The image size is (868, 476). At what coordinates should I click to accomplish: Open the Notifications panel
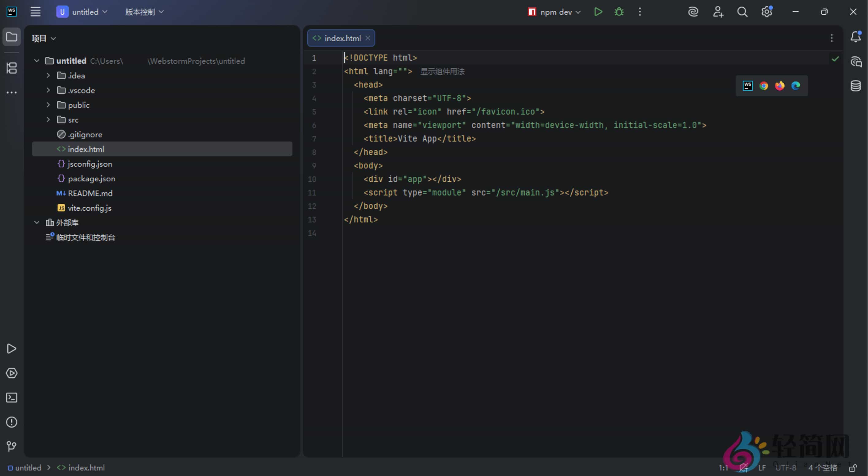click(x=856, y=37)
